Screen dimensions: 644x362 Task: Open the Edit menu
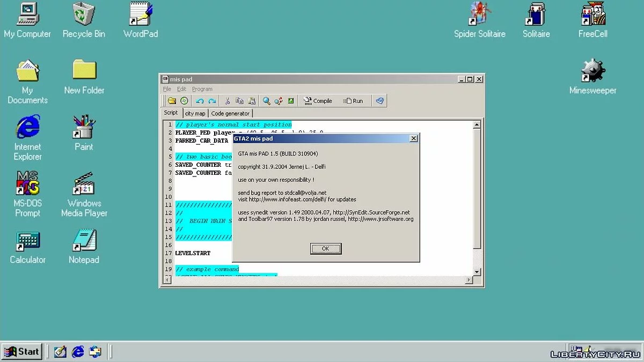182,89
